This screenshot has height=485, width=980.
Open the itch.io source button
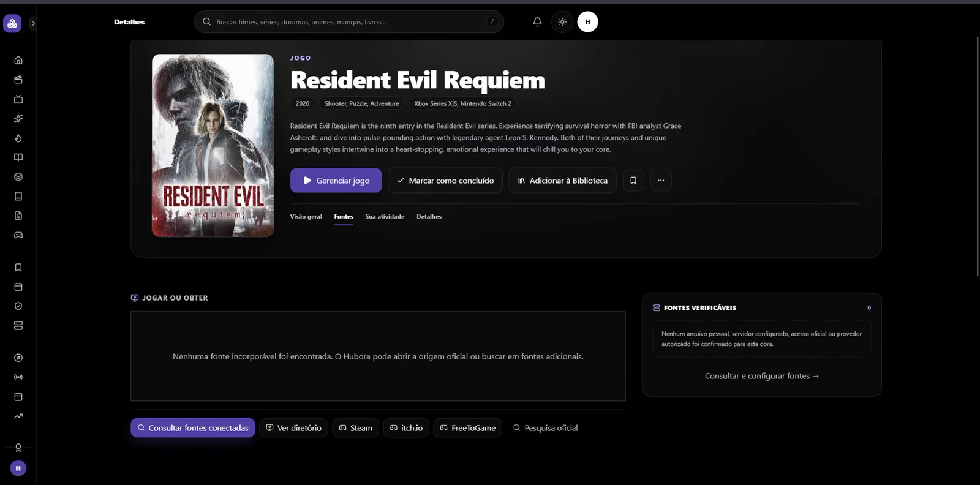[406, 428]
